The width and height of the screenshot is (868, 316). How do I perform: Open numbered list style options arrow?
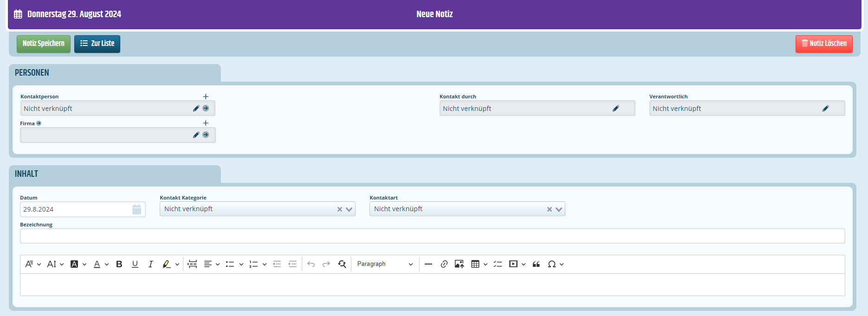pos(265,264)
